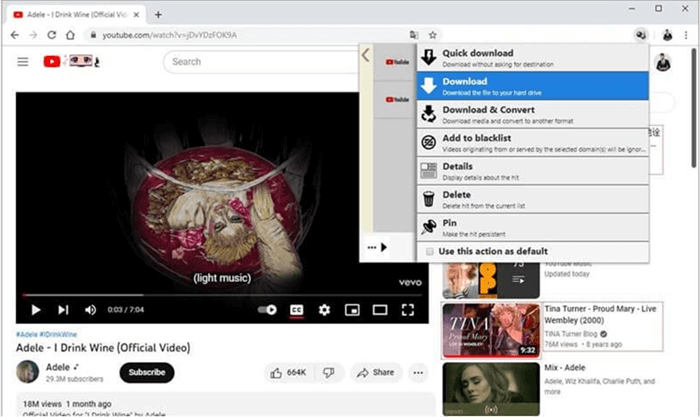
Task: Open YouTube account avatar menu
Action: (663, 62)
